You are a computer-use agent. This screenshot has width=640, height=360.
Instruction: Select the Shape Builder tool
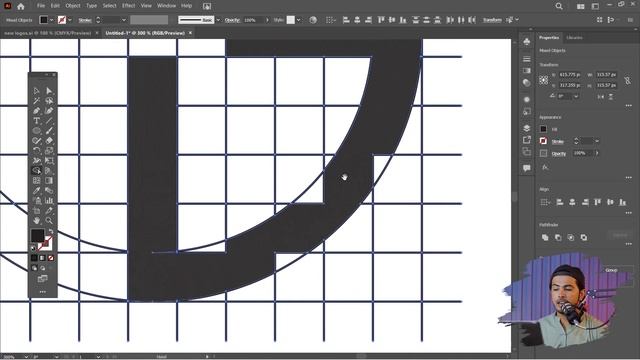coord(36,171)
